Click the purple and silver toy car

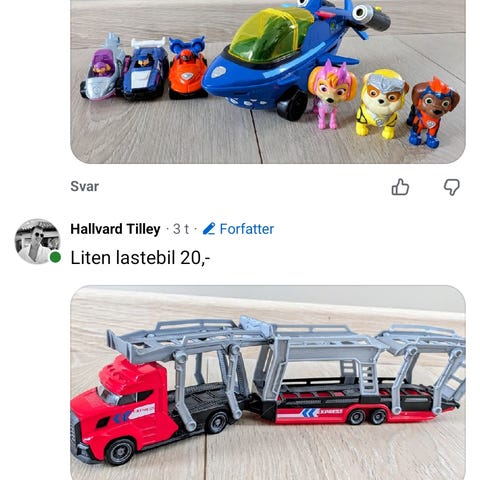pos(102,68)
